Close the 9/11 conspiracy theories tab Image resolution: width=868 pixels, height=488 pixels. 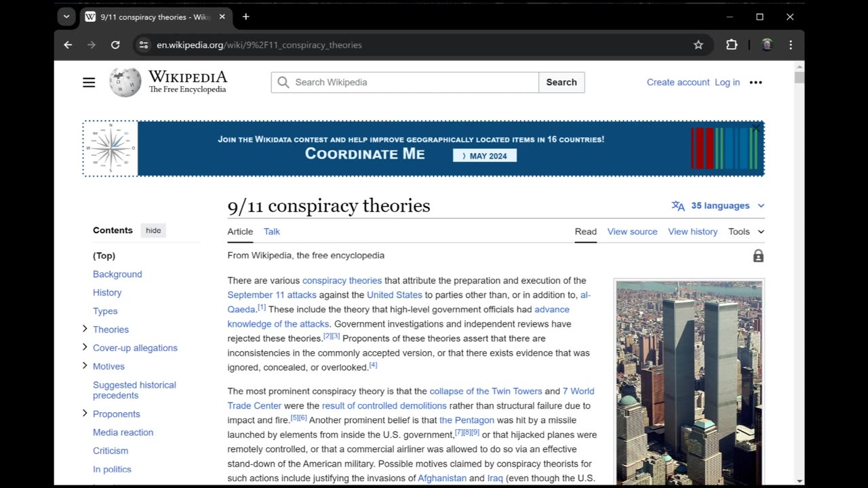222,17
